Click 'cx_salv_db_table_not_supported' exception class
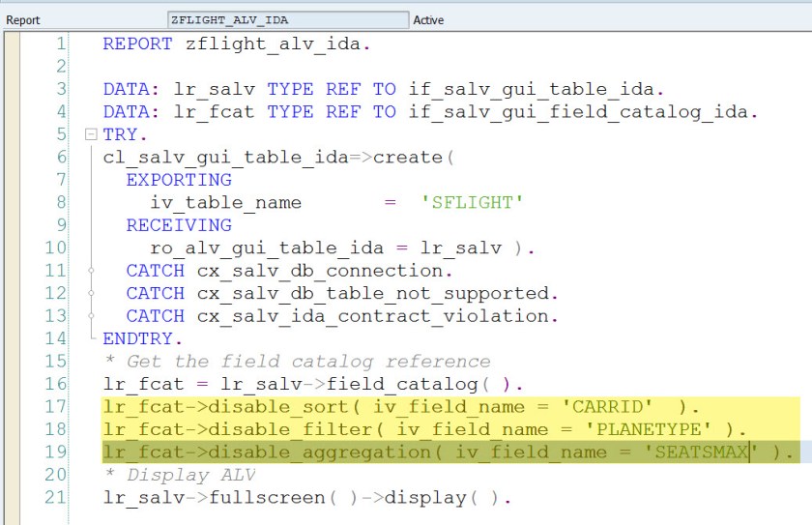This screenshot has height=525, width=812. coord(373,294)
